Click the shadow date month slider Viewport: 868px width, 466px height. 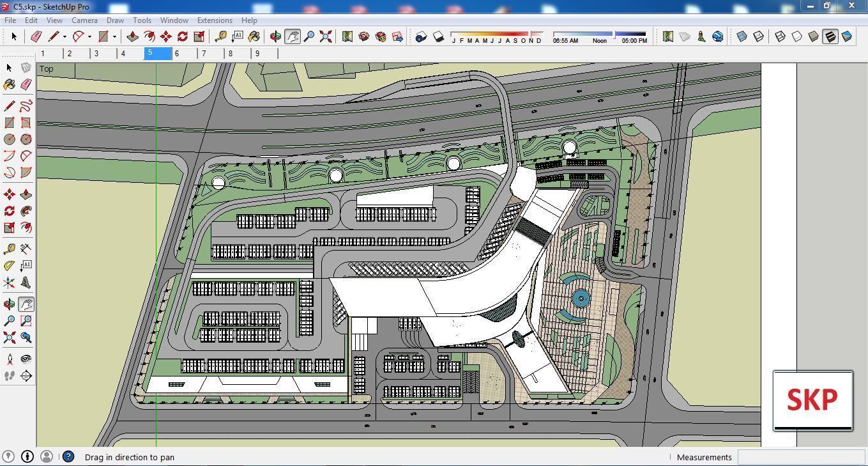pyautogui.click(x=496, y=33)
